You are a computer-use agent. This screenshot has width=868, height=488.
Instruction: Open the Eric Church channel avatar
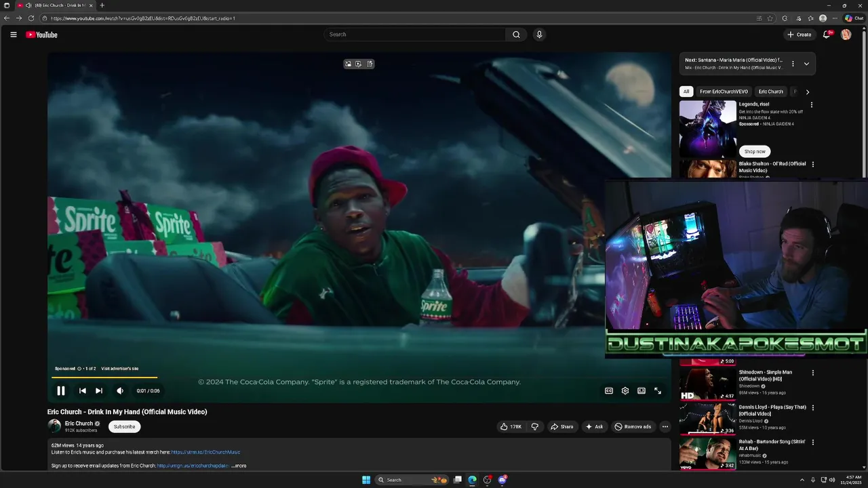tap(54, 426)
